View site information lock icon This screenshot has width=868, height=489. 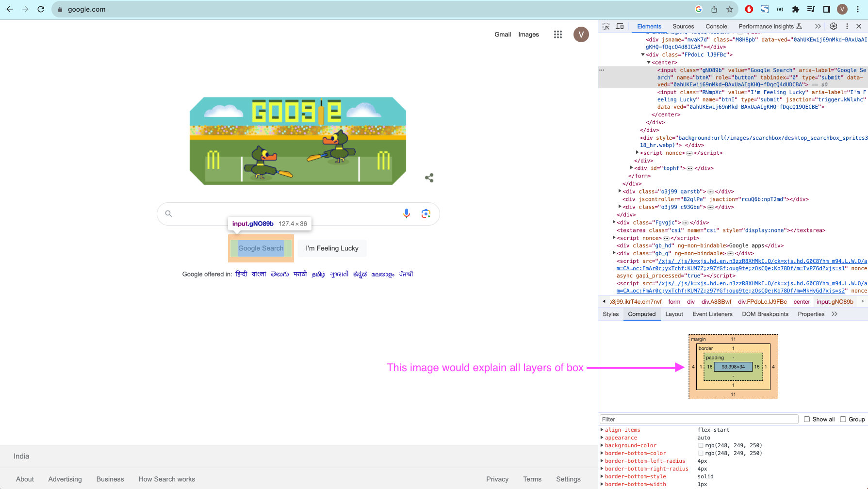[x=60, y=9]
